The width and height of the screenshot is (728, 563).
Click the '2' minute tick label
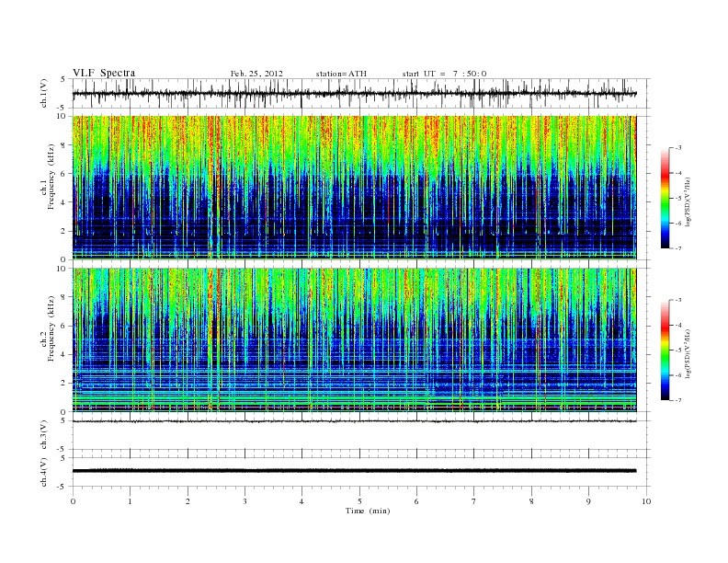188,501
